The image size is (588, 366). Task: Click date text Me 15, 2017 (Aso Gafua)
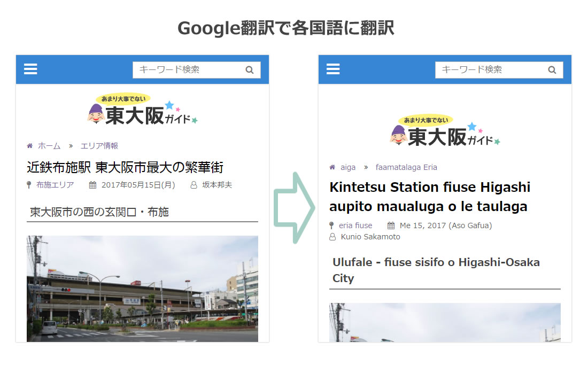point(446,225)
